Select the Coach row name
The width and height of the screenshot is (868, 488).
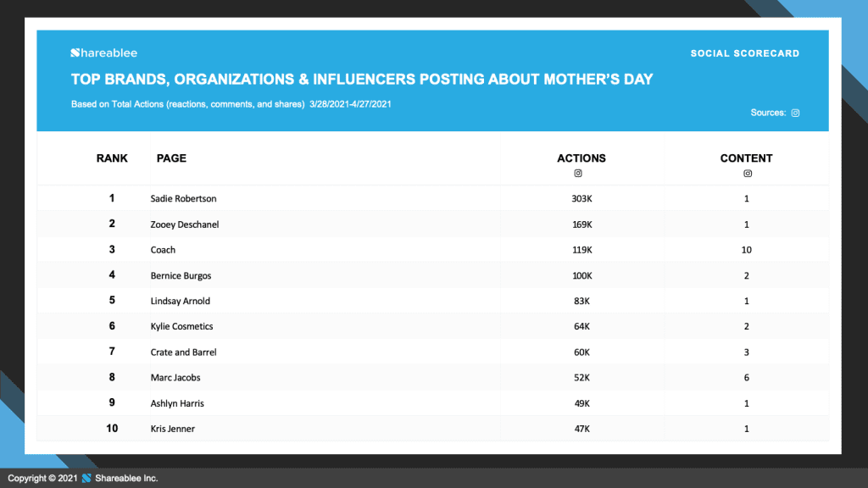click(163, 250)
